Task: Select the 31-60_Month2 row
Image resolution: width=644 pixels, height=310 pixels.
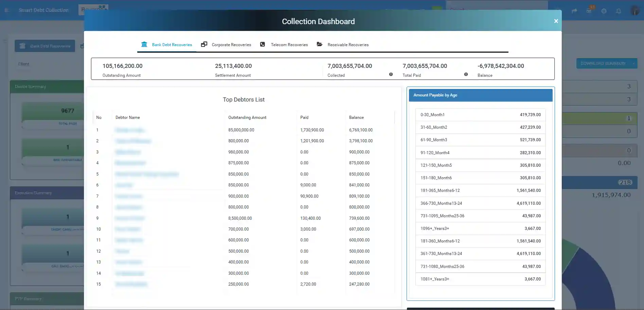Action: 481,127
